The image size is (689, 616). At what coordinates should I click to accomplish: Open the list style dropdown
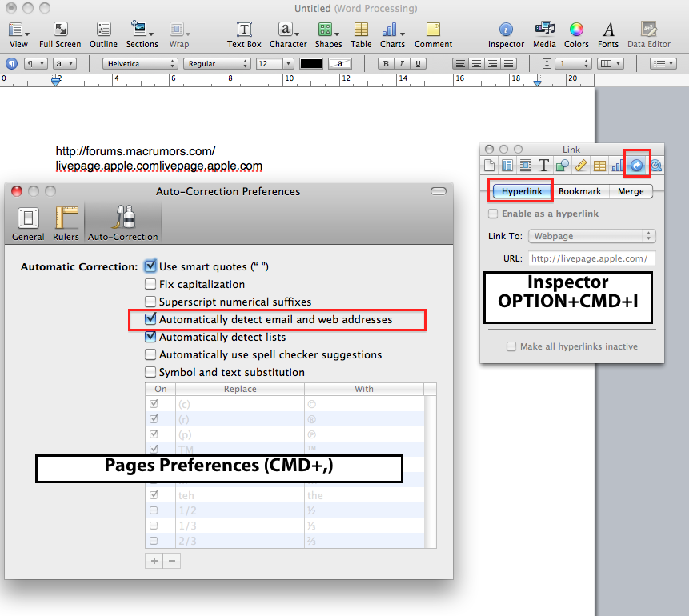click(663, 64)
